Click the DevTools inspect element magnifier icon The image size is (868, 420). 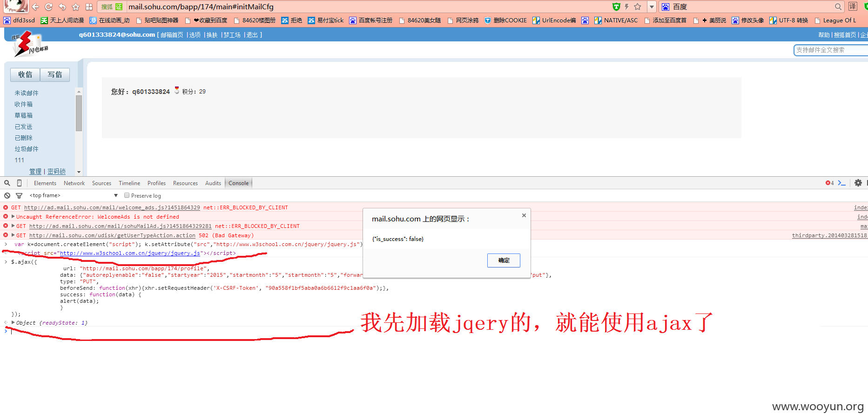coord(7,183)
